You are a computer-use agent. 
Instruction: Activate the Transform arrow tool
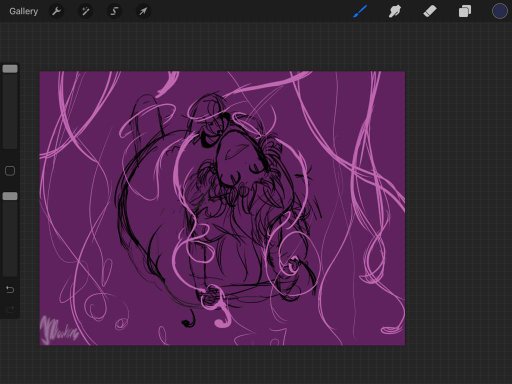coord(143,11)
